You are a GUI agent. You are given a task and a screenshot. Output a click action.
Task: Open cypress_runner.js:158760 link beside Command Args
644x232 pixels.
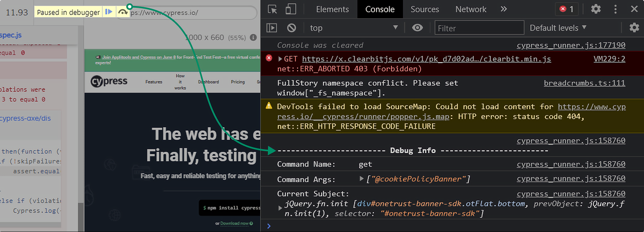pyautogui.click(x=571, y=179)
